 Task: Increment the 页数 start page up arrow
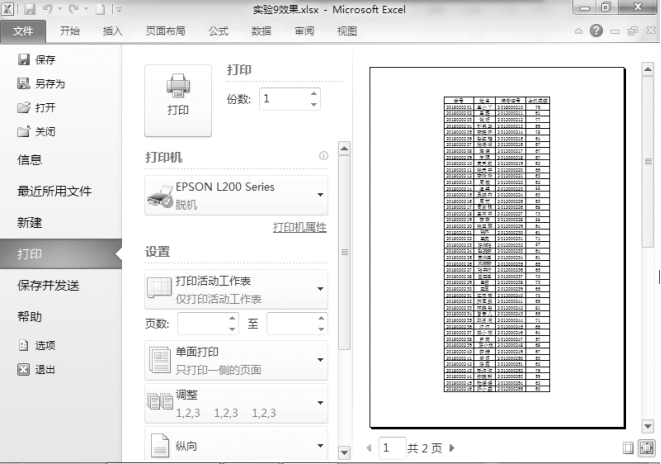point(232,318)
